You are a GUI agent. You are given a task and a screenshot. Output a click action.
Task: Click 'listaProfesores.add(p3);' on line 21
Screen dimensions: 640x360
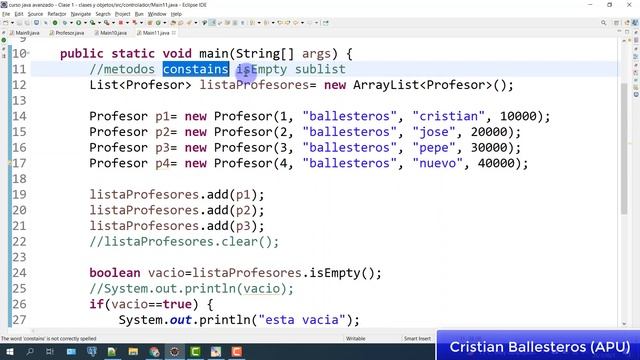click(177, 226)
